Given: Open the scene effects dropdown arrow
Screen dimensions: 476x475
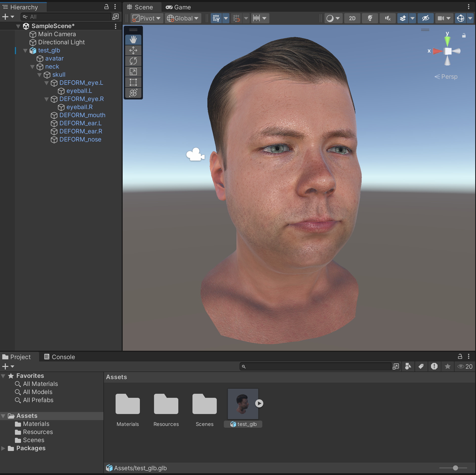Looking at the screenshot, I should (x=413, y=18).
